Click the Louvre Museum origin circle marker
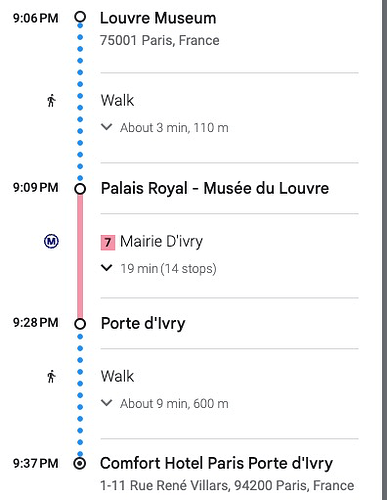 80,17
